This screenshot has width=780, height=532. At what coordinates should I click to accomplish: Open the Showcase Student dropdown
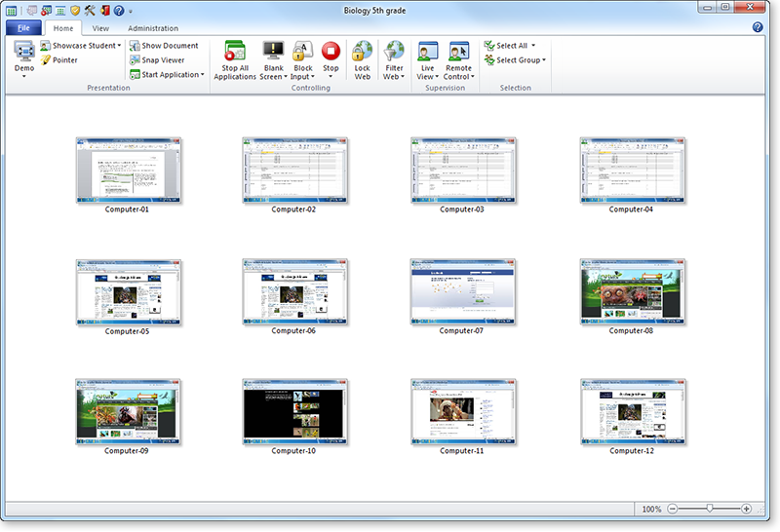82,46
